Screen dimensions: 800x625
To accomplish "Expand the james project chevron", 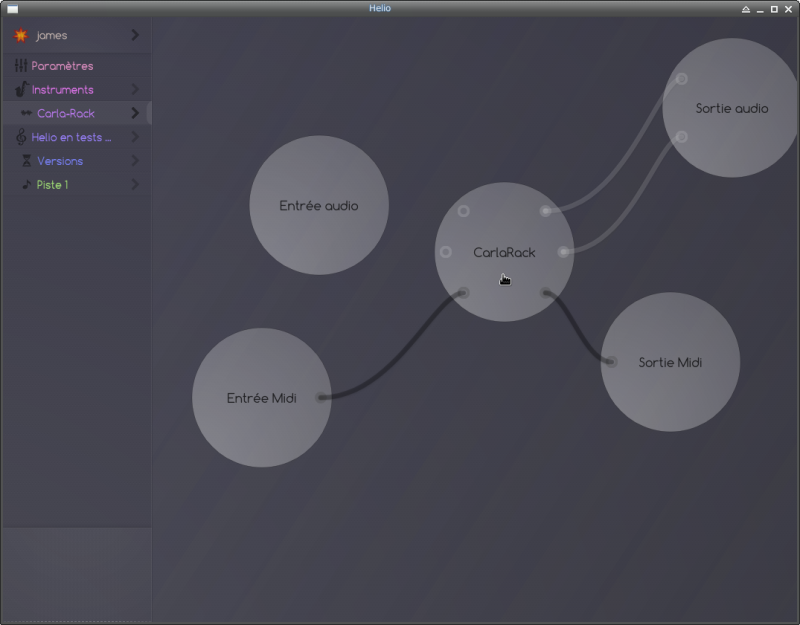I will coord(135,35).
